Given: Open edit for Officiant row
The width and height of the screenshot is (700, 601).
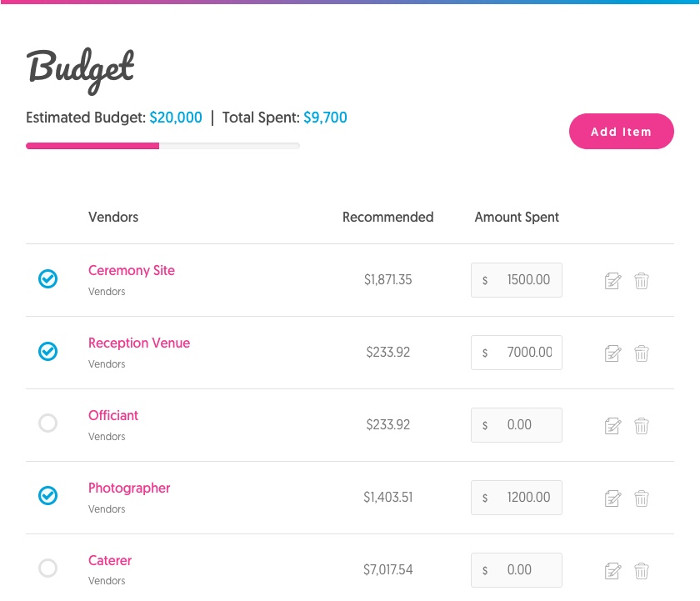Looking at the screenshot, I should (613, 426).
